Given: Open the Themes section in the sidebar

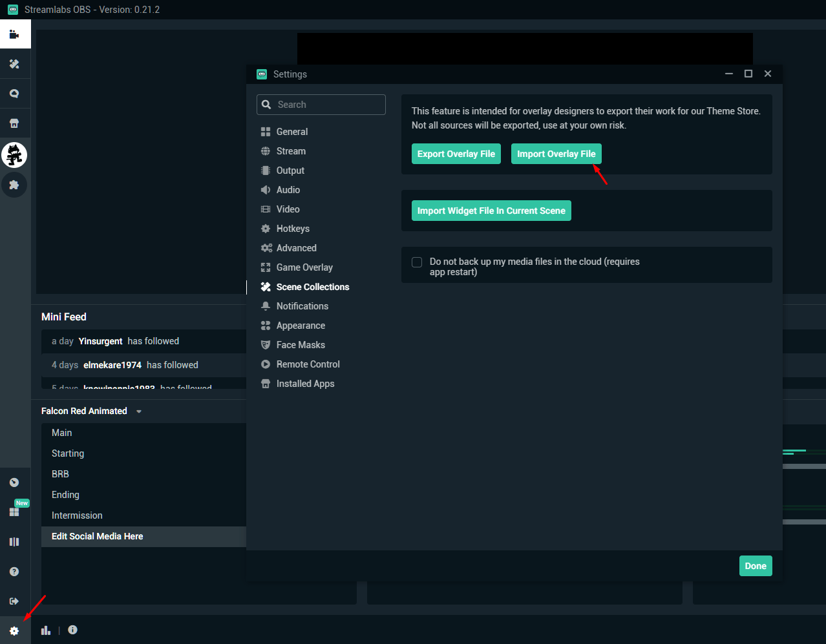Looking at the screenshot, I should click(x=15, y=63).
